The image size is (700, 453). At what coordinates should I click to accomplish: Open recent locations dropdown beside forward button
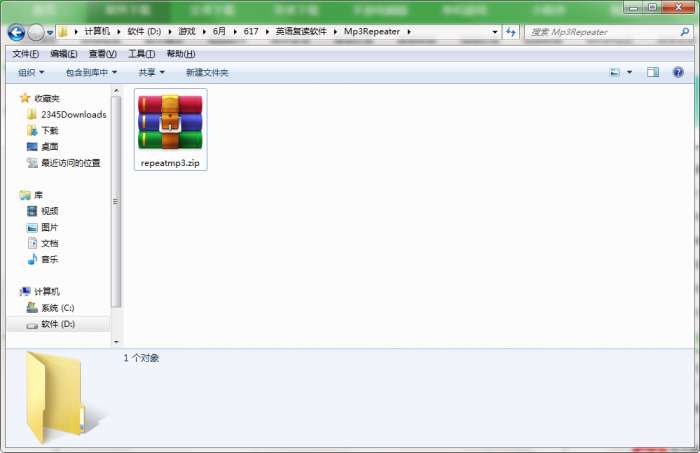tap(50, 33)
